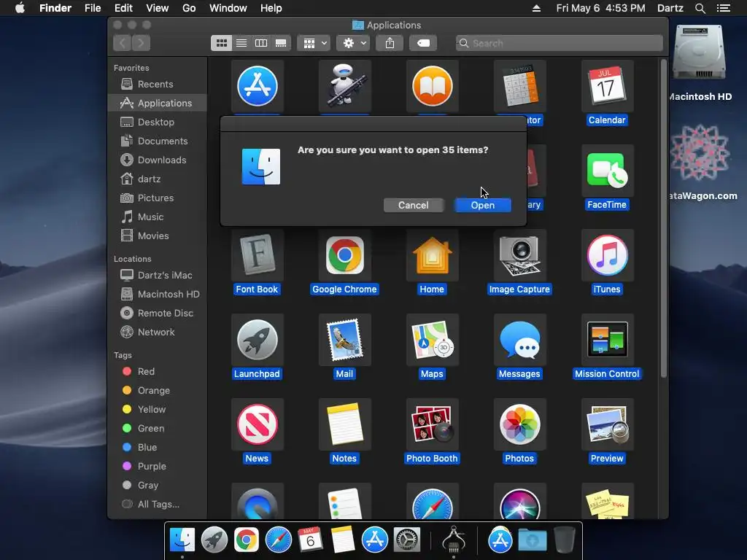This screenshot has width=747, height=560.
Task: Select the Notes app icon
Action: 345,424
